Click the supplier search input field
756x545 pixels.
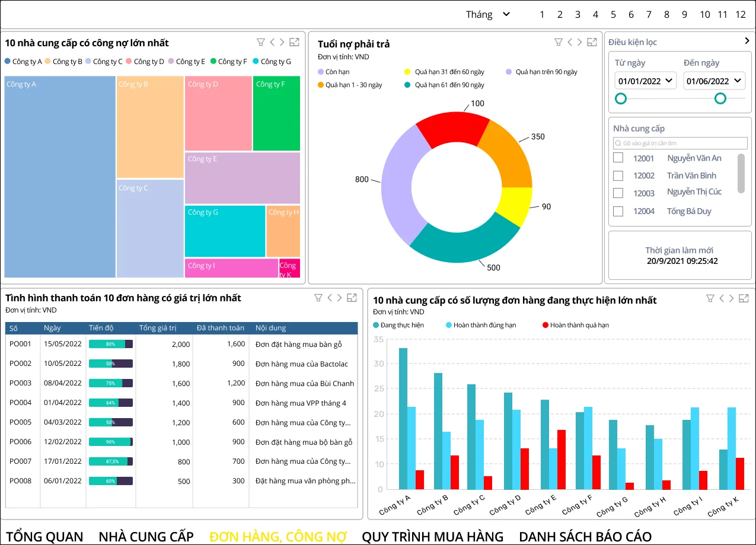680,143
